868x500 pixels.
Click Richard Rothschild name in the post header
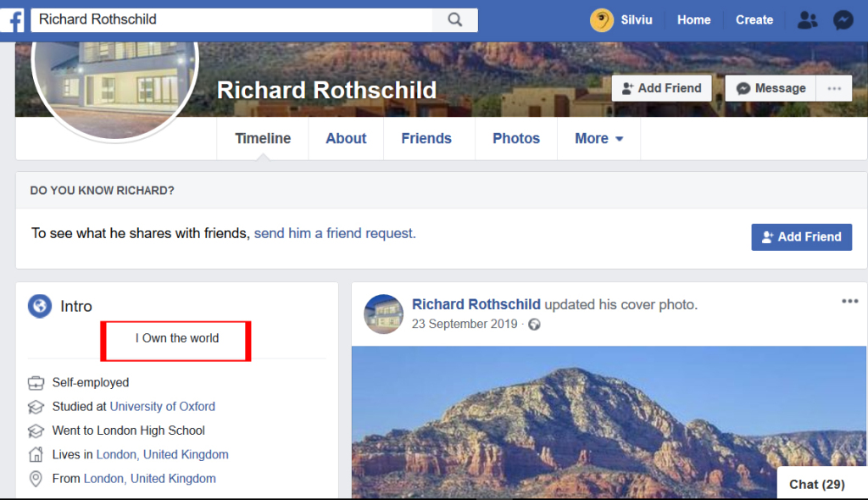coord(476,304)
